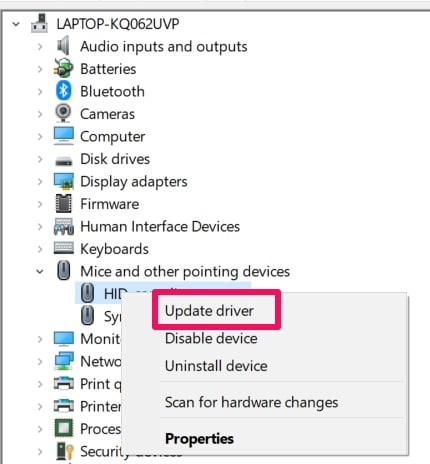Select Uninstall device menu entry
The width and height of the screenshot is (430, 464).
pyautogui.click(x=216, y=366)
